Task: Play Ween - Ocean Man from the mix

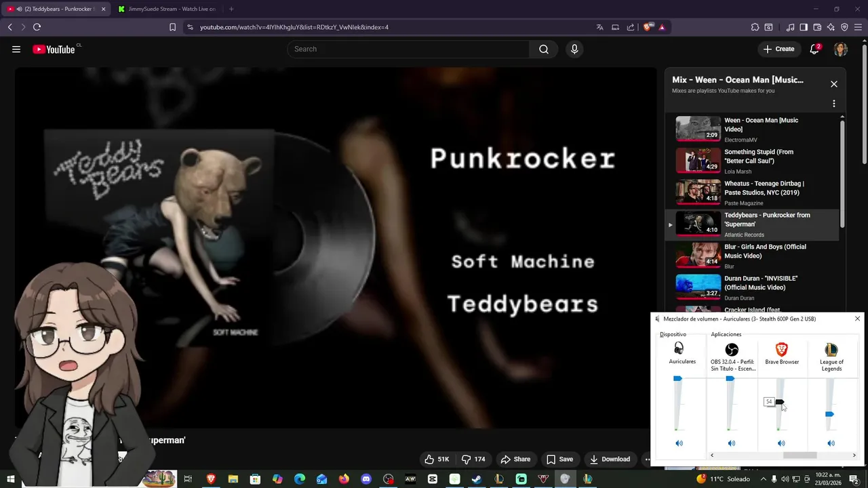Action: [x=752, y=129]
